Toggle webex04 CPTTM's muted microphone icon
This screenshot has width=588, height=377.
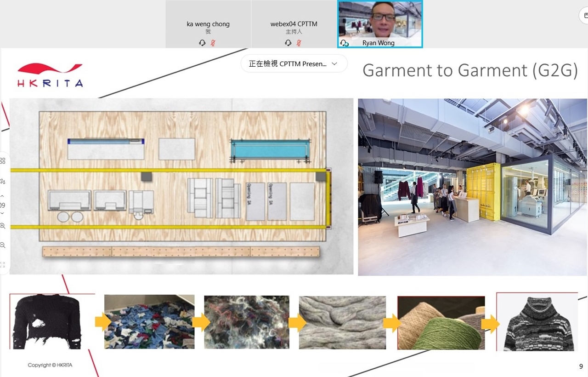pos(299,43)
